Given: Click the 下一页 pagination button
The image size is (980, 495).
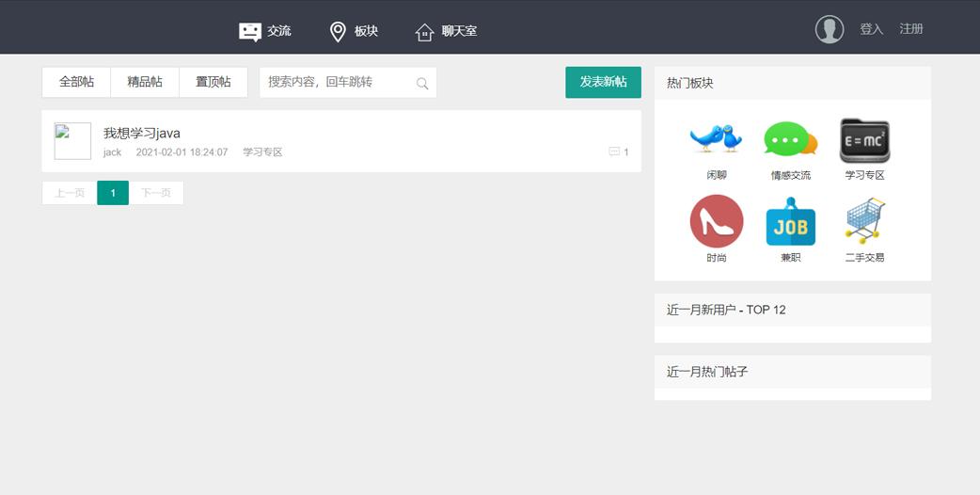Looking at the screenshot, I should [156, 193].
